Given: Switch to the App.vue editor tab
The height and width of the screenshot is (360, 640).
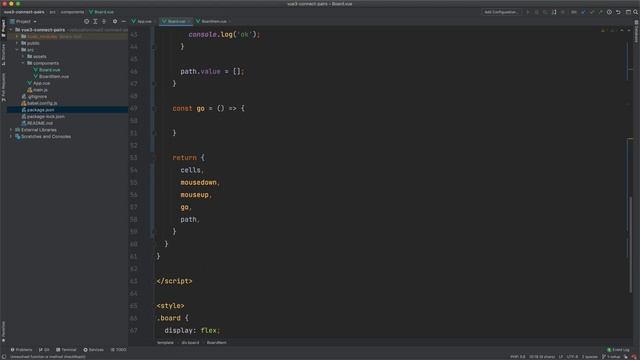Looking at the screenshot, I should [142, 21].
